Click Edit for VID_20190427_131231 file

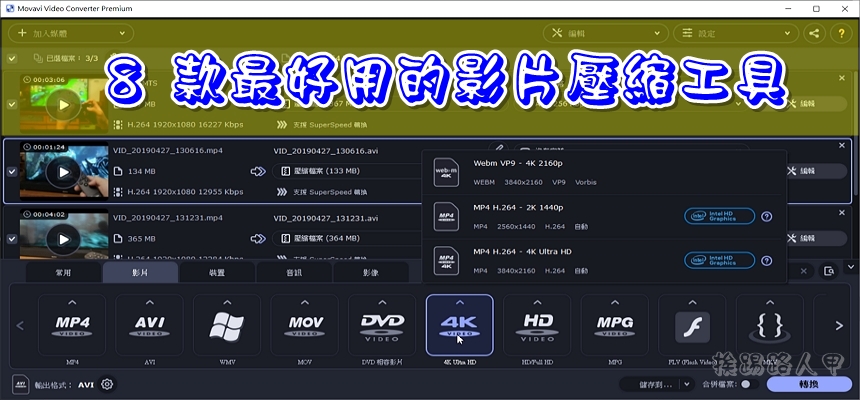click(814, 238)
